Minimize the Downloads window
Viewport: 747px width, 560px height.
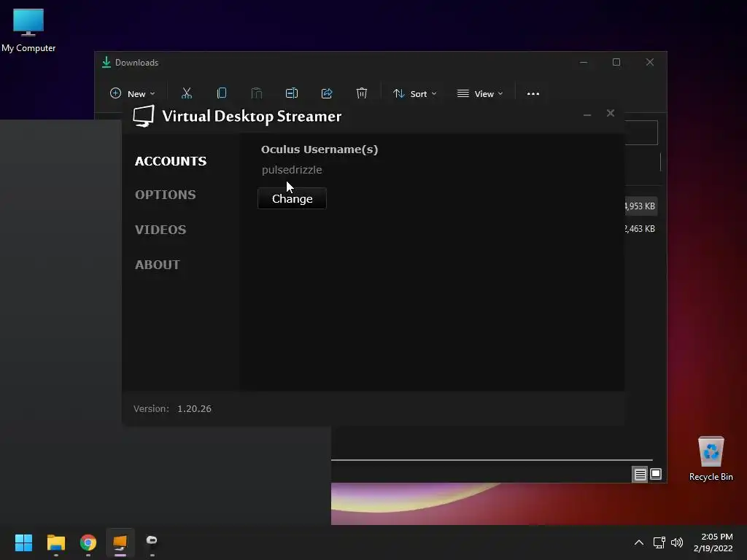(584, 63)
